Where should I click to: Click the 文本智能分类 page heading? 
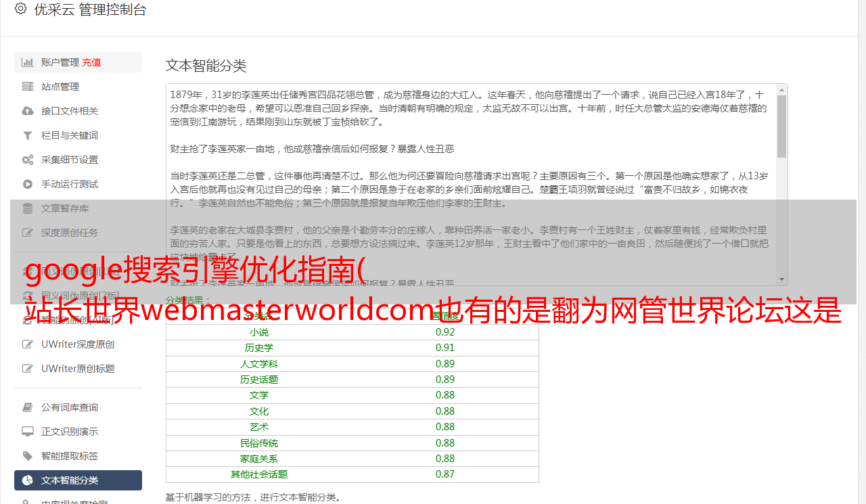206,66
